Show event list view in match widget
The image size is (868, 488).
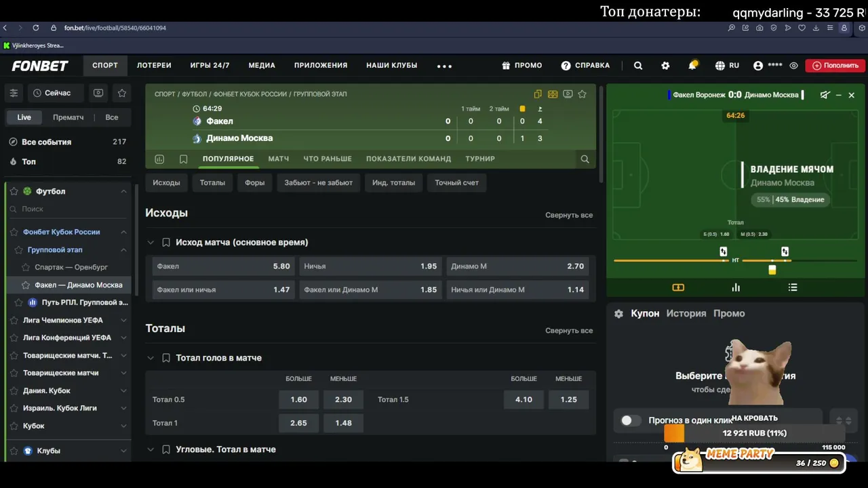pyautogui.click(x=793, y=287)
